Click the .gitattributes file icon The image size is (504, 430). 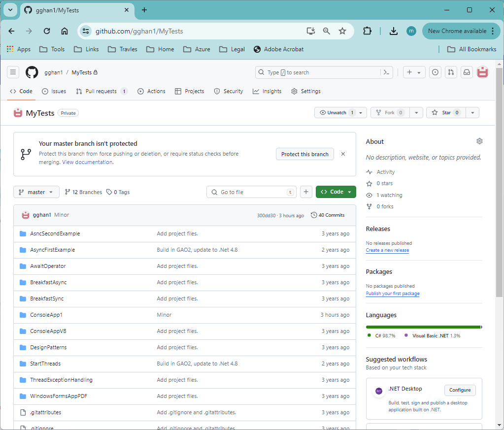point(23,412)
